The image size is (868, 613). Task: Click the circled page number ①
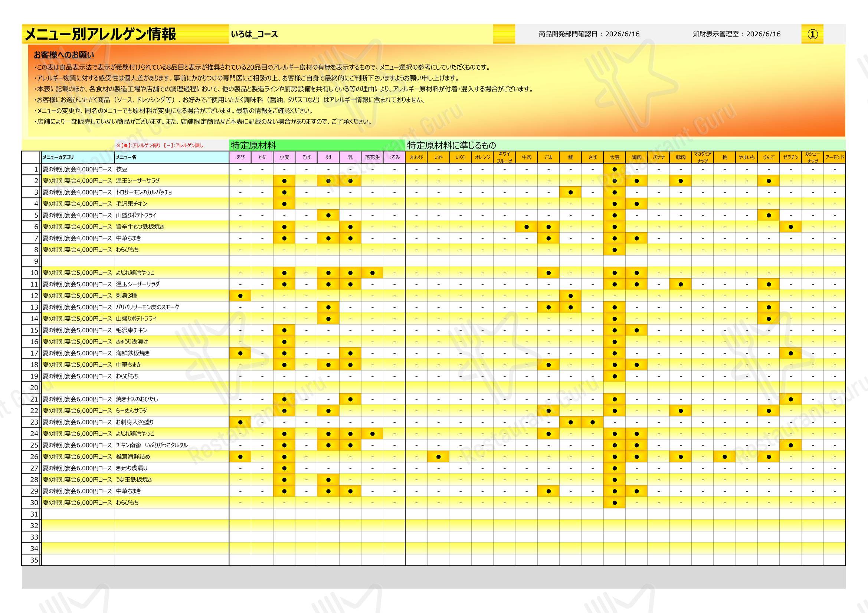[x=812, y=34]
